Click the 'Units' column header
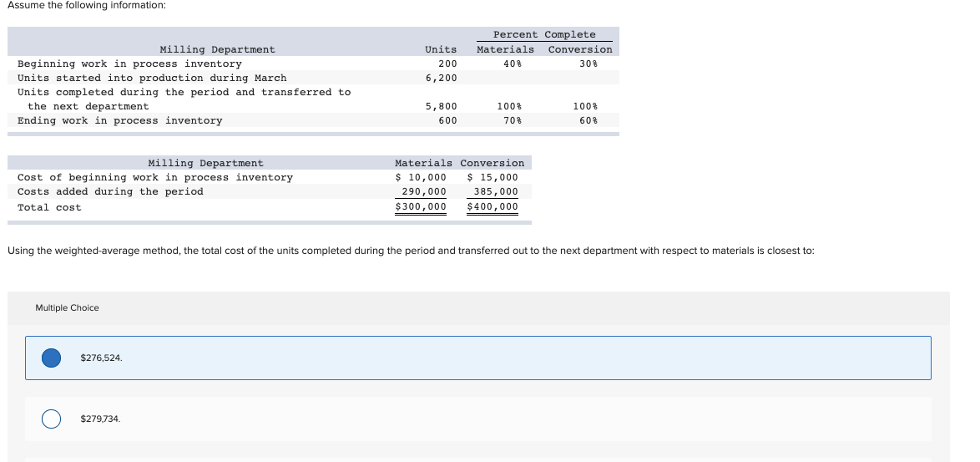This screenshot has width=980, height=462. pyautogui.click(x=441, y=49)
